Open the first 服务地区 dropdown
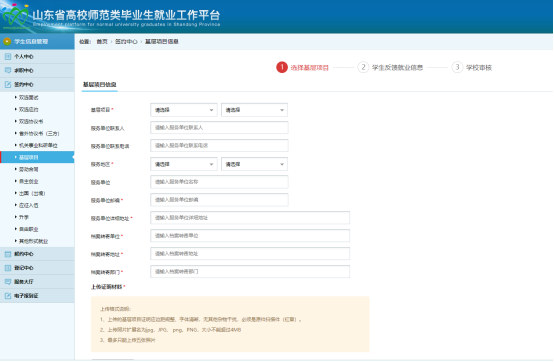This screenshot has width=554, height=362. [x=184, y=164]
